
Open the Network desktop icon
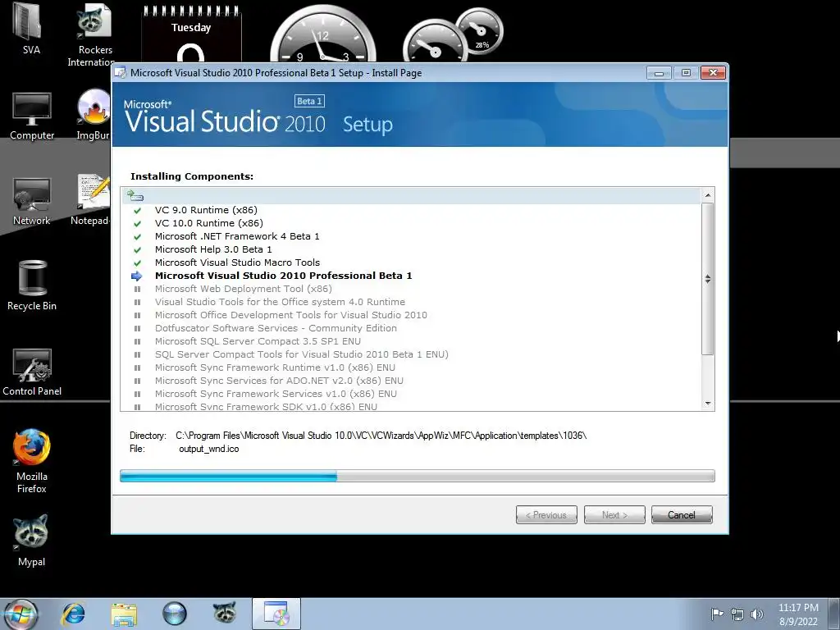(x=32, y=201)
